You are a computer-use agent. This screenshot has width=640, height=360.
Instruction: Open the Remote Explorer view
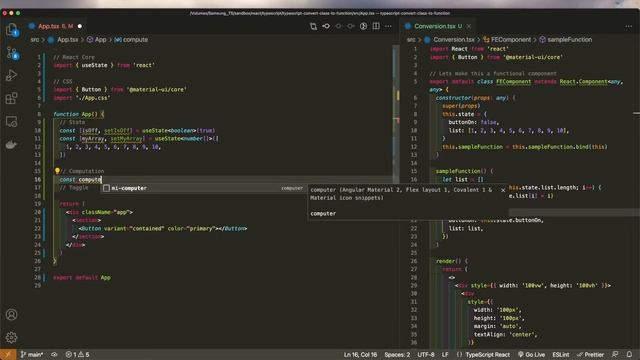pyautogui.click(x=11, y=121)
